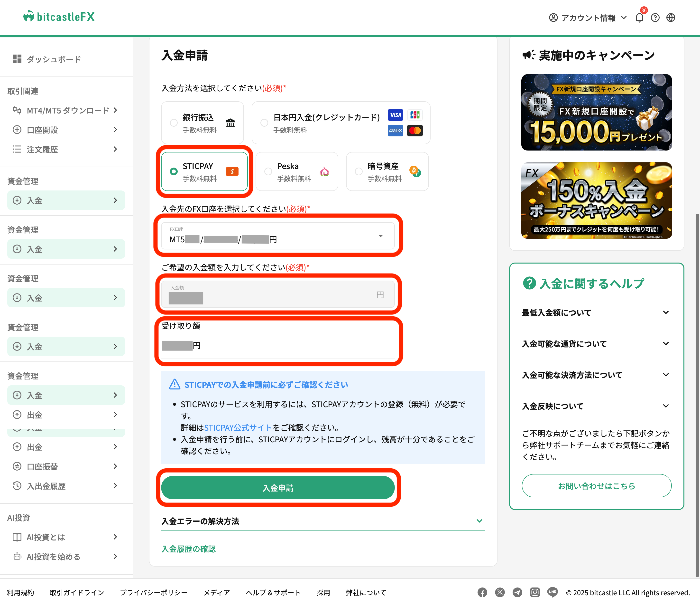
Task: Open the help question mark icon in header
Action: click(655, 18)
